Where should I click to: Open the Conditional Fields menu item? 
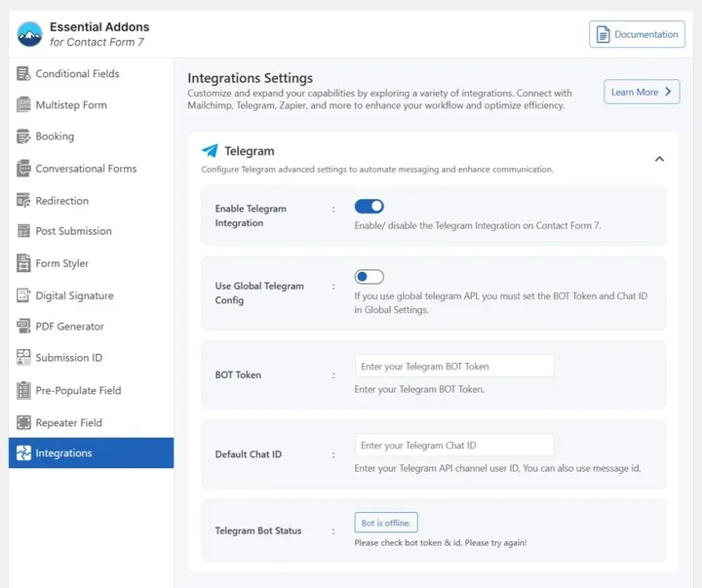(91, 73)
